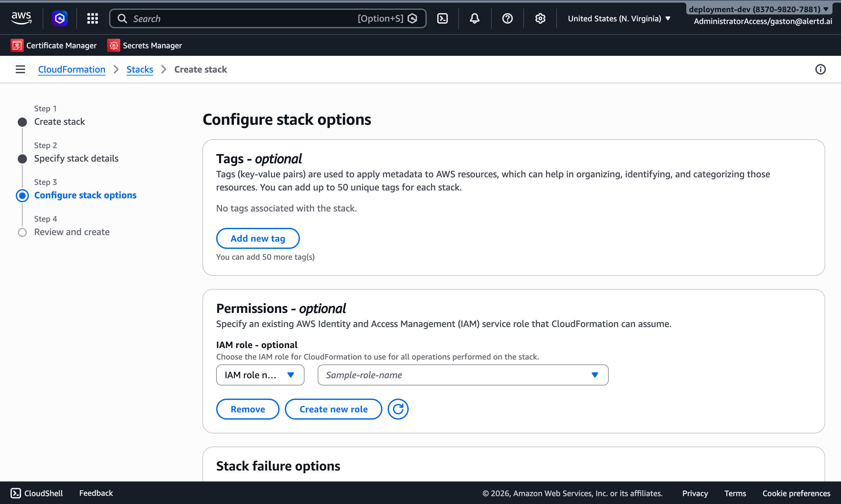Viewport: 841px width, 504px height.
Task: Click the 'No tags associated with the stack.' text
Action: tap(286, 208)
